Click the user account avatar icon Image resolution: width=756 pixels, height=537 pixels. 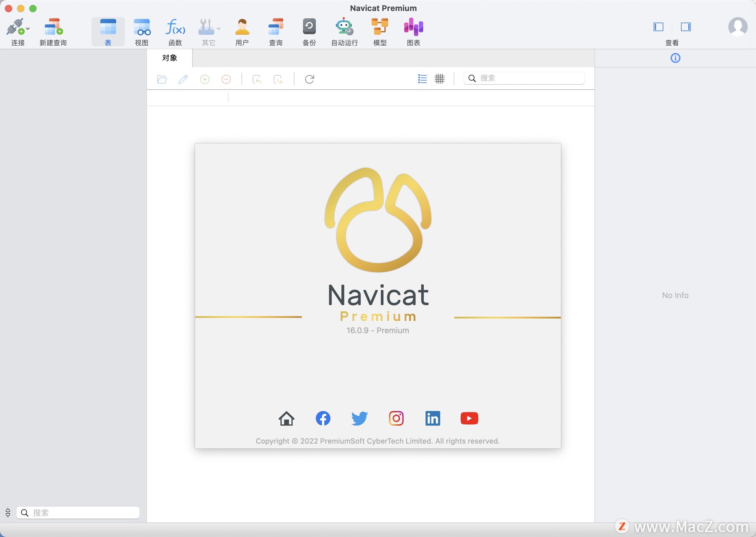pos(737,27)
